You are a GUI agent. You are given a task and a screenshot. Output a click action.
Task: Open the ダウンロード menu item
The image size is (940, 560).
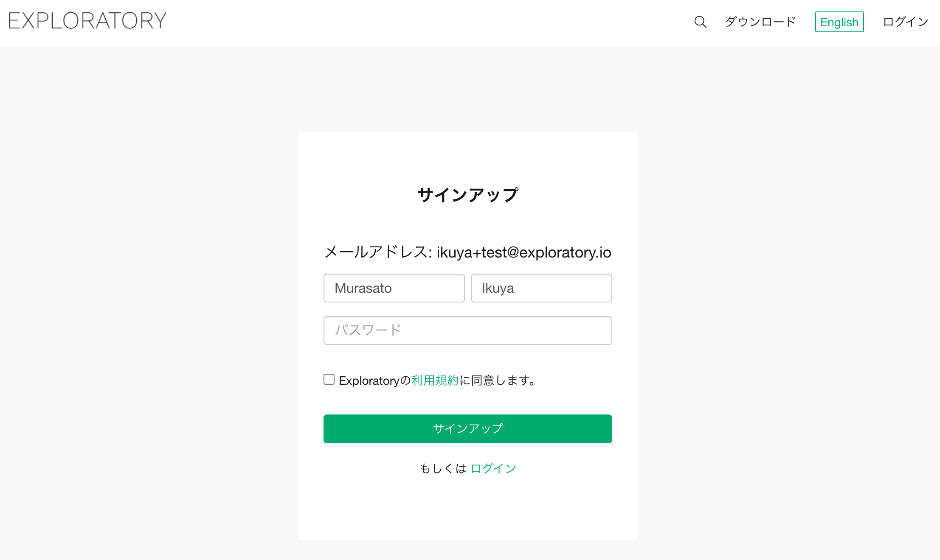(760, 22)
